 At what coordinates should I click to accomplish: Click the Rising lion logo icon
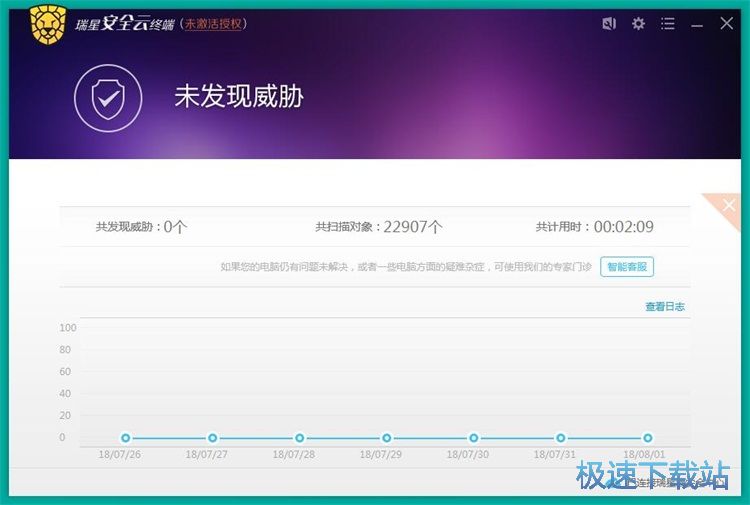[x=47, y=23]
